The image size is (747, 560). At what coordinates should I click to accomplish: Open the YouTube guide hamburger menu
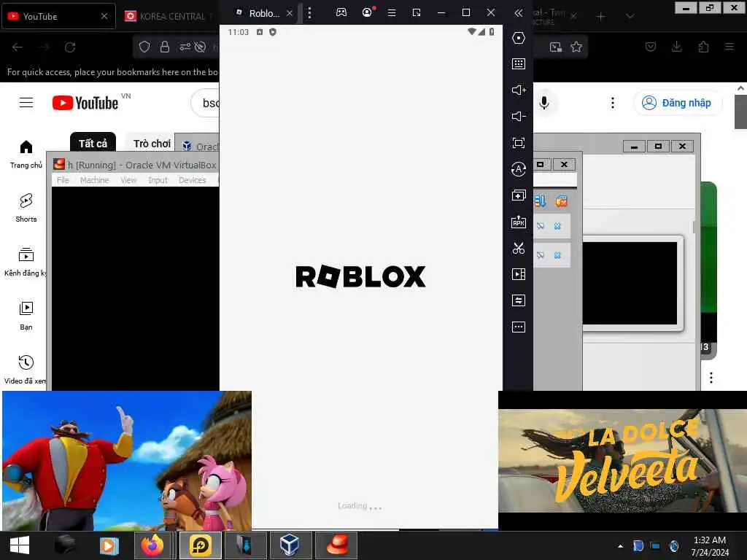click(x=26, y=102)
